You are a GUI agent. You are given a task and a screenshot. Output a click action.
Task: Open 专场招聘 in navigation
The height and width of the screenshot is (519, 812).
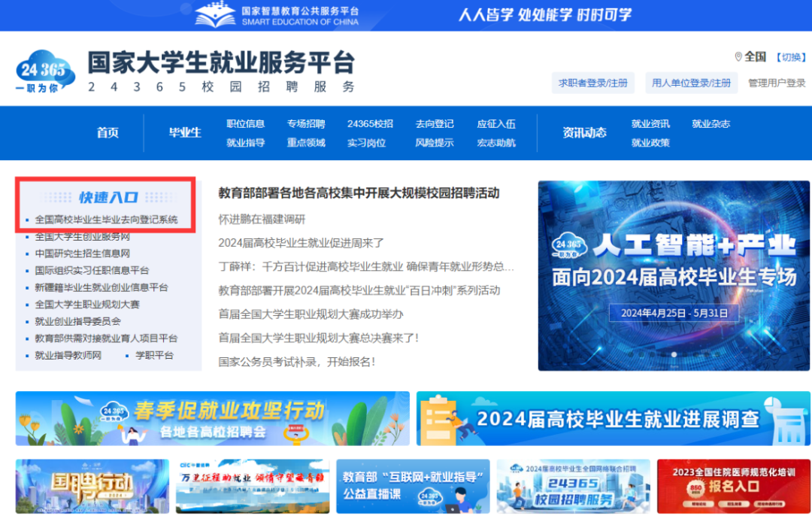pos(306,124)
